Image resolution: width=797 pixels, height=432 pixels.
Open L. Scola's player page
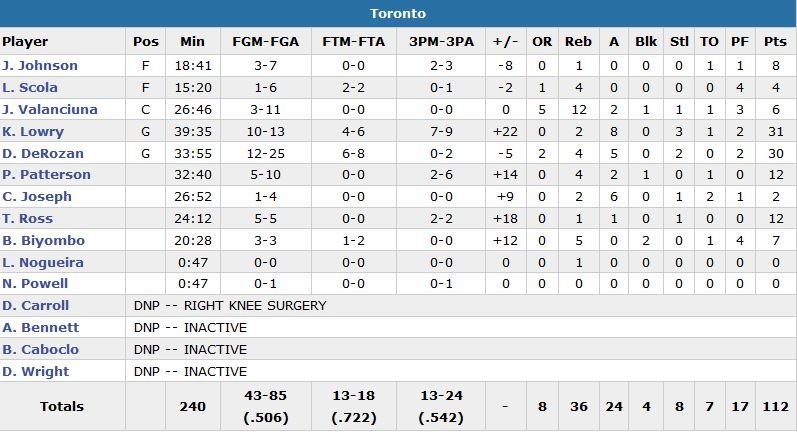30,87
